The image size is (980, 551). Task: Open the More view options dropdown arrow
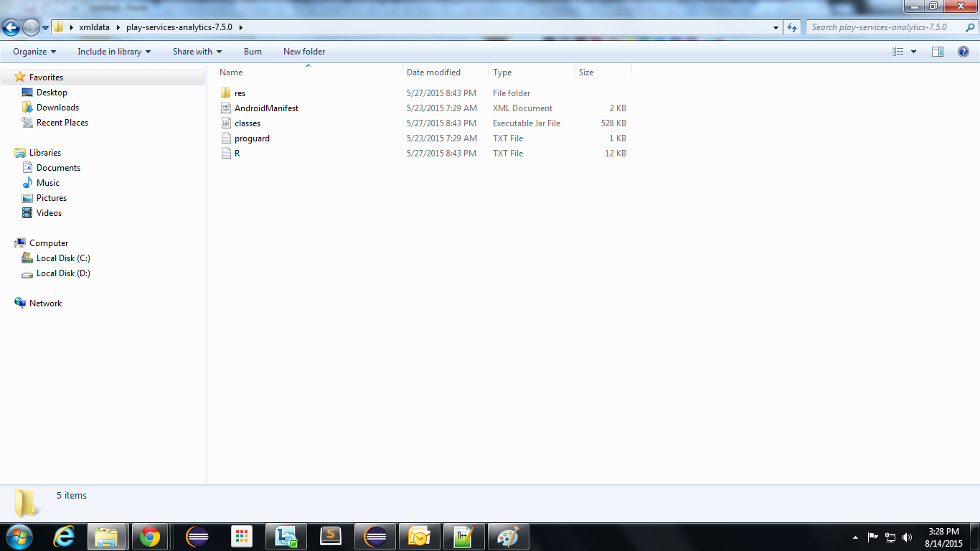pyautogui.click(x=913, y=52)
